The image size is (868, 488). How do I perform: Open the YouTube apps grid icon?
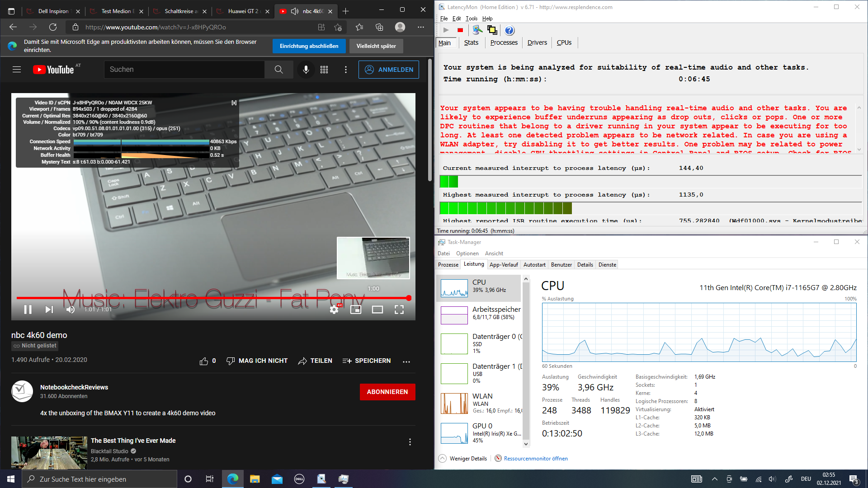324,70
